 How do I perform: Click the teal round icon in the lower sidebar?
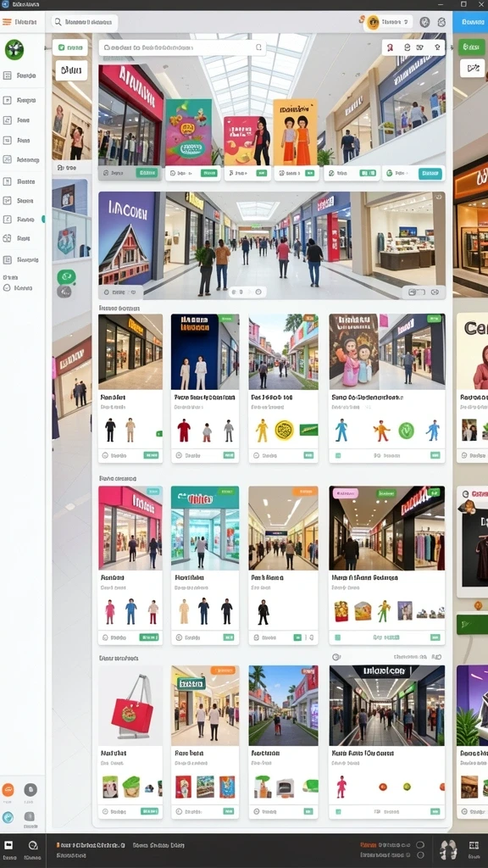coord(8,817)
